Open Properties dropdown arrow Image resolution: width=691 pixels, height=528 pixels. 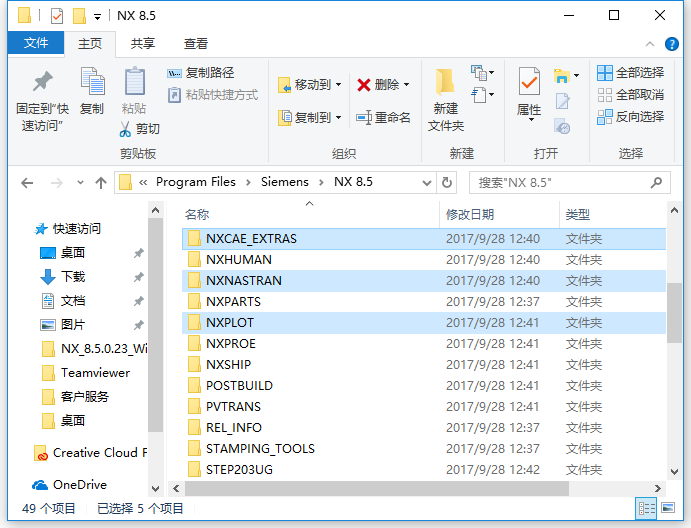point(531,120)
